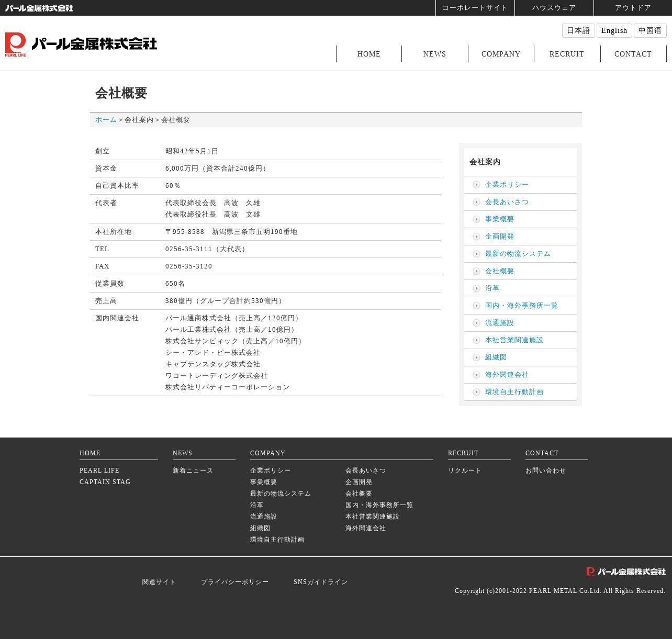Click the employee count 650名
The height and width of the screenshot is (639, 672).
pos(175,284)
